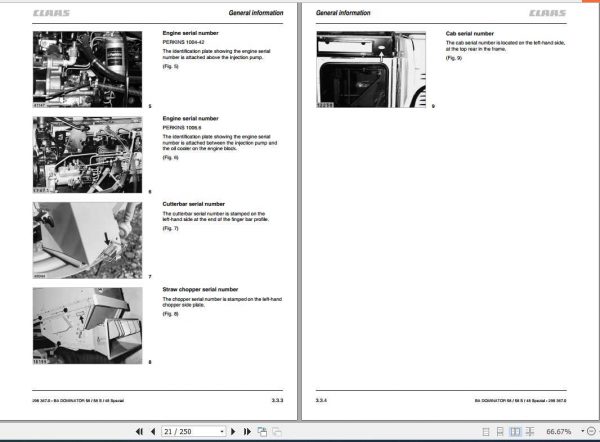
Task: Click the page number 3.3.3 footer
Action: [x=277, y=400]
